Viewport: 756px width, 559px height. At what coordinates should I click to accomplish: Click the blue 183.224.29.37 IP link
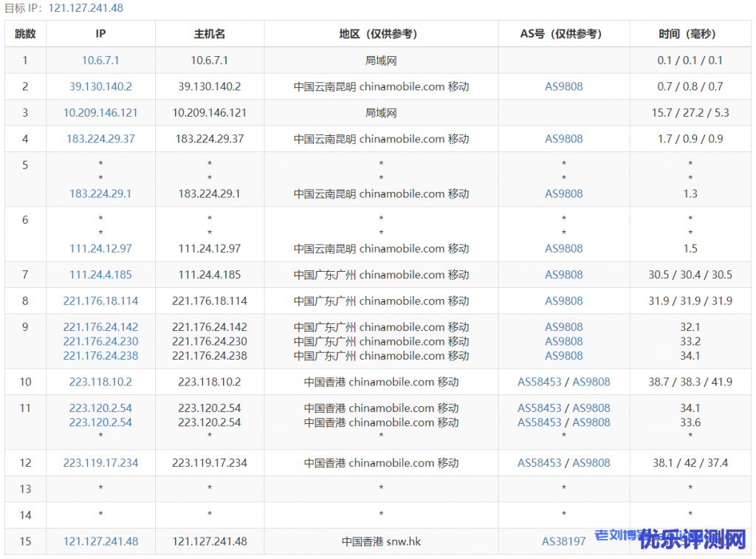click(100, 139)
